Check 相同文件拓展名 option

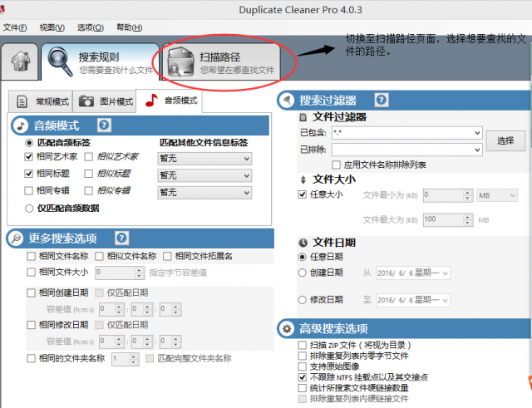click(x=167, y=257)
